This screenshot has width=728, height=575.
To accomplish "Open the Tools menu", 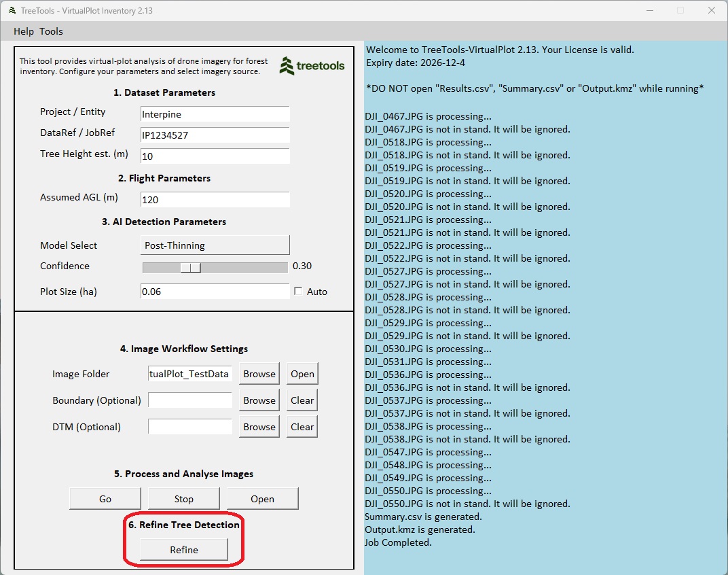I will click(x=51, y=31).
